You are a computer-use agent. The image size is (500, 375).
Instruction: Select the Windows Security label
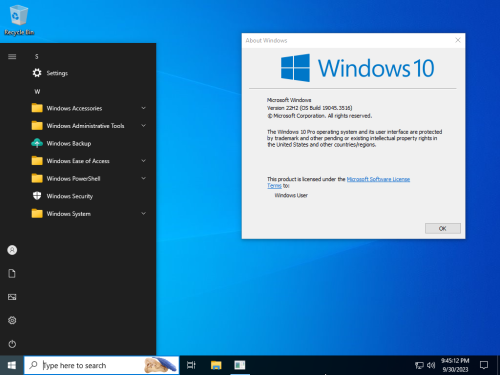(x=70, y=196)
